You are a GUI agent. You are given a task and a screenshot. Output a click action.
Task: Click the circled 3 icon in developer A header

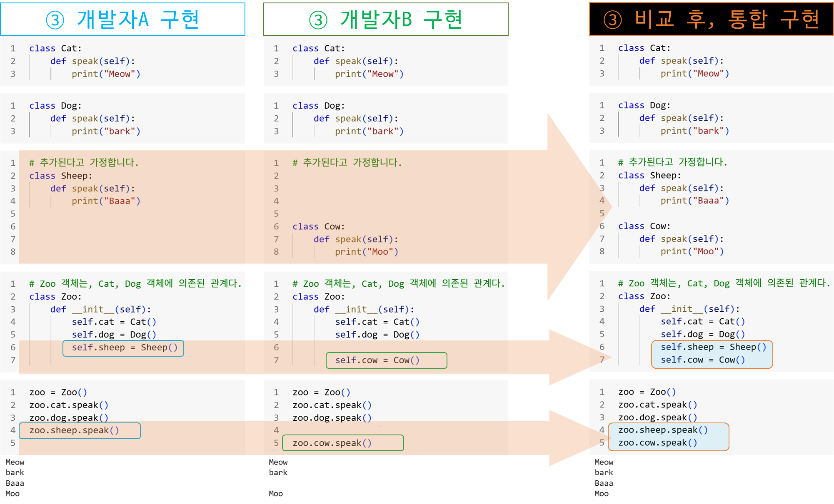[x=55, y=20]
